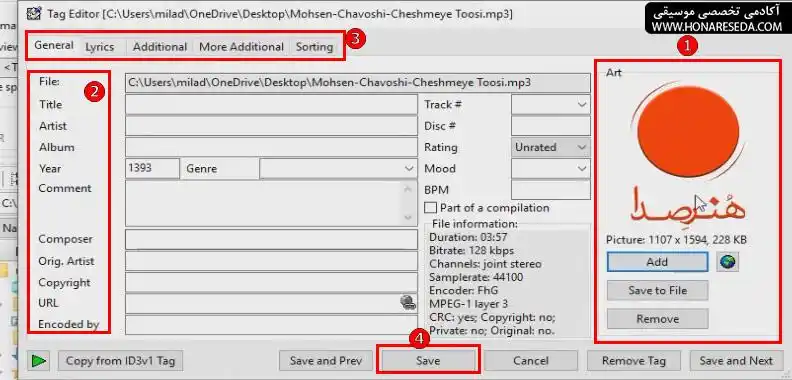The width and height of the screenshot is (792, 380).
Task: Click Save to File button
Action: [x=657, y=291]
